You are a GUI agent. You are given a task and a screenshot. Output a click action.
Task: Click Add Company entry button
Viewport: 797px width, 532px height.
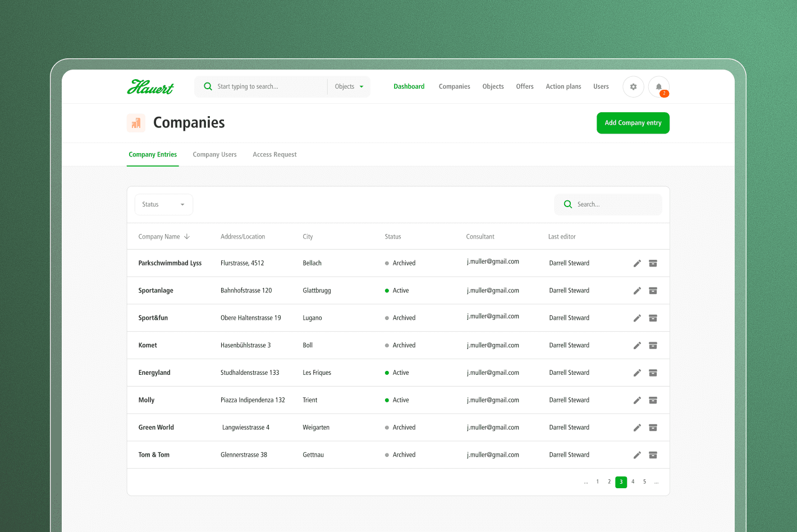[x=633, y=123]
